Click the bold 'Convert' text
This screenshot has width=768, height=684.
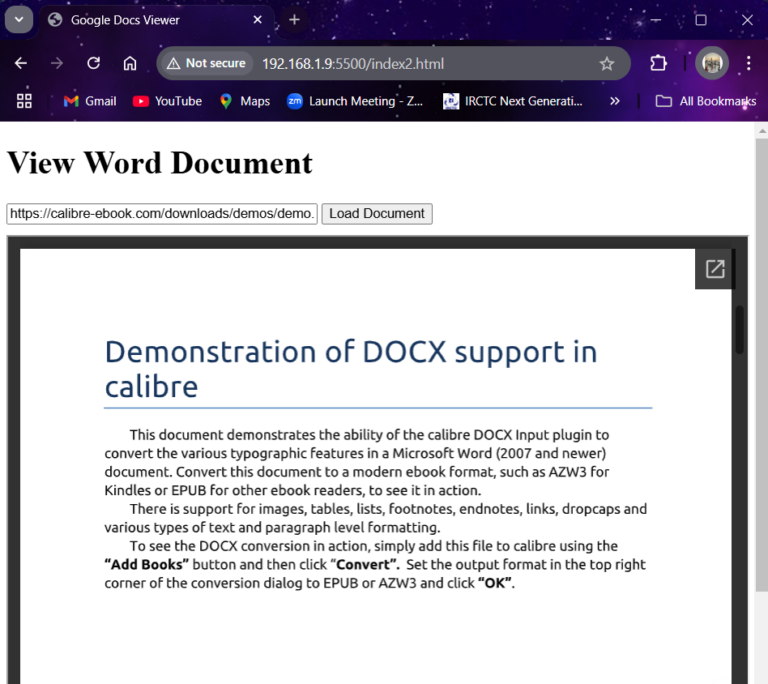[365, 564]
